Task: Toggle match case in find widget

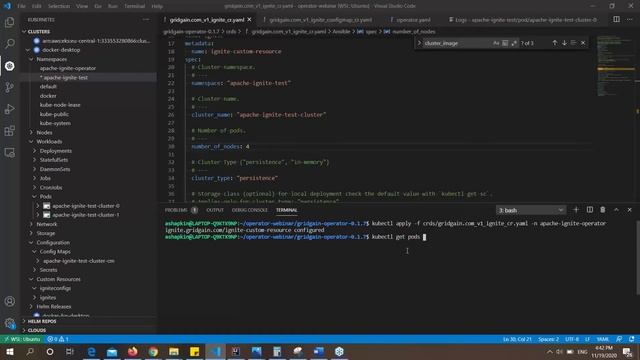Action: point(496,43)
